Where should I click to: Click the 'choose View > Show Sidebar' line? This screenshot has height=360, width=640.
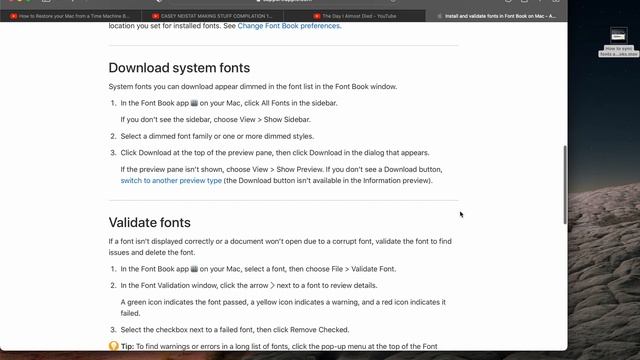click(x=216, y=120)
